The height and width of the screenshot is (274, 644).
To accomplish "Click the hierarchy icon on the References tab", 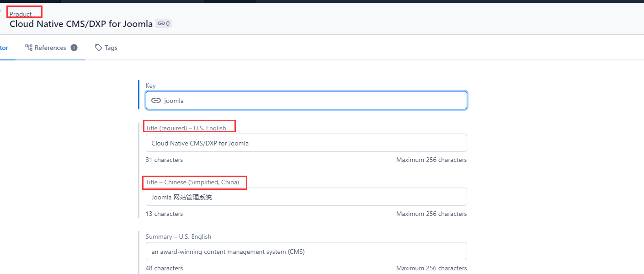I will 28,47.
